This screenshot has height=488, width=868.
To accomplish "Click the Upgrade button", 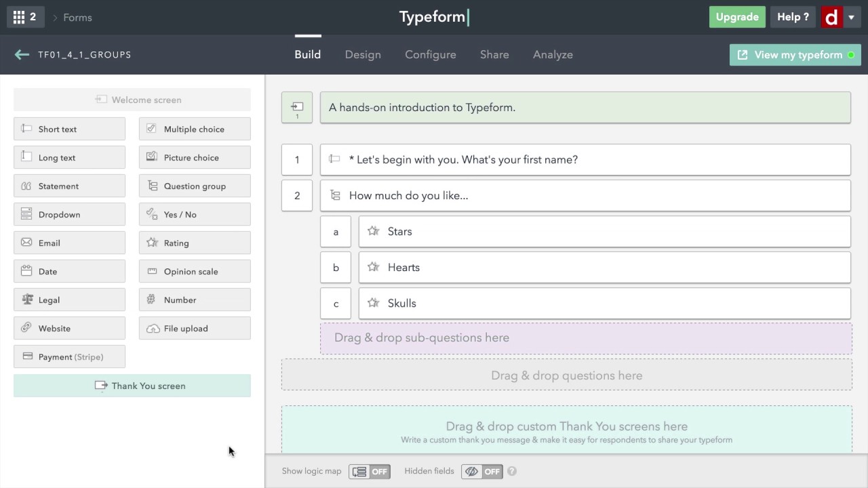I will point(737,16).
